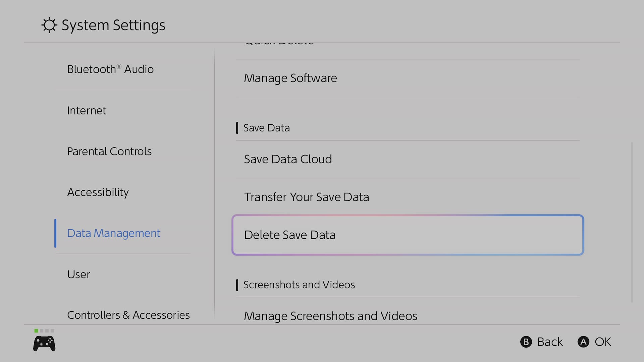644x362 pixels.
Task: Click the OK label
Action: coord(603,342)
